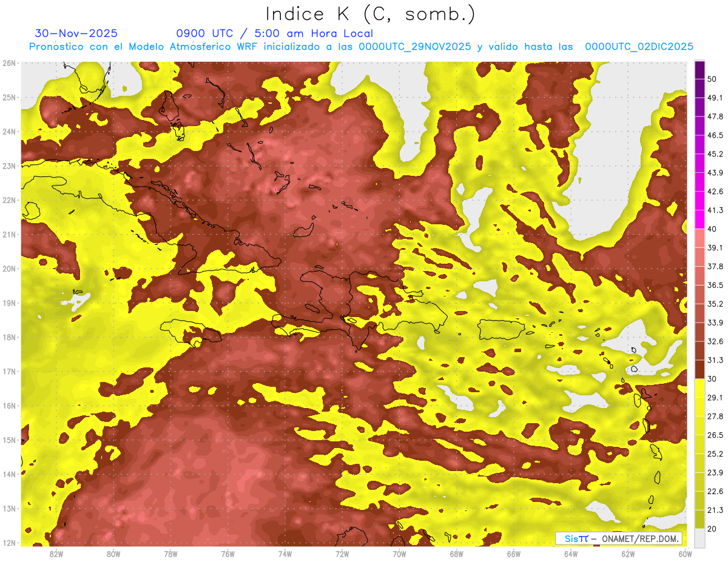Image resolution: width=728 pixels, height=562 pixels.
Task: Click the '68W' longitude axis label
Action: [x=457, y=554]
